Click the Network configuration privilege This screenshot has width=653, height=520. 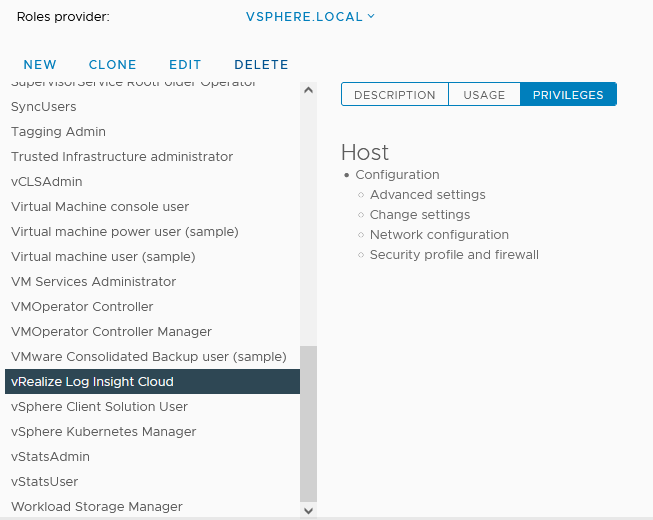coord(439,234)
